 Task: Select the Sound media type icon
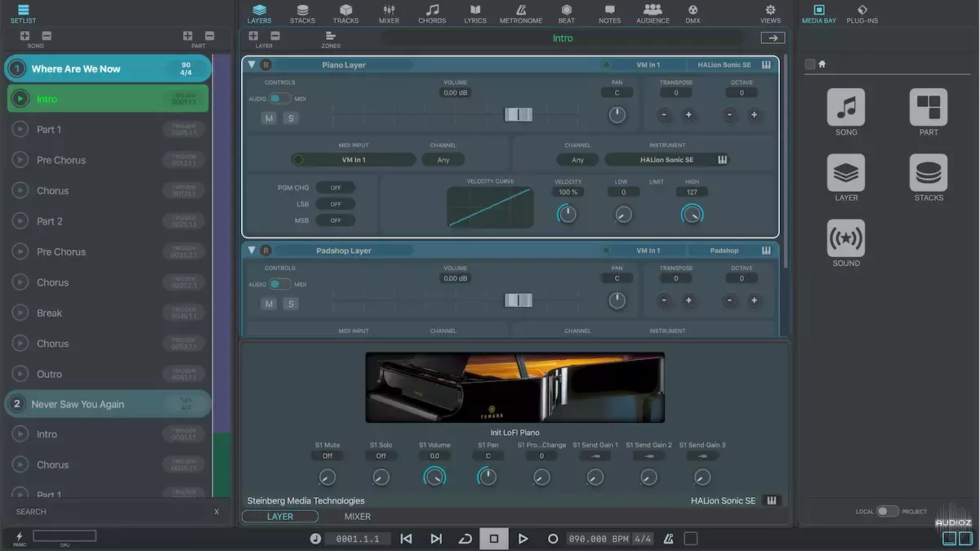(x=846, y=238)
